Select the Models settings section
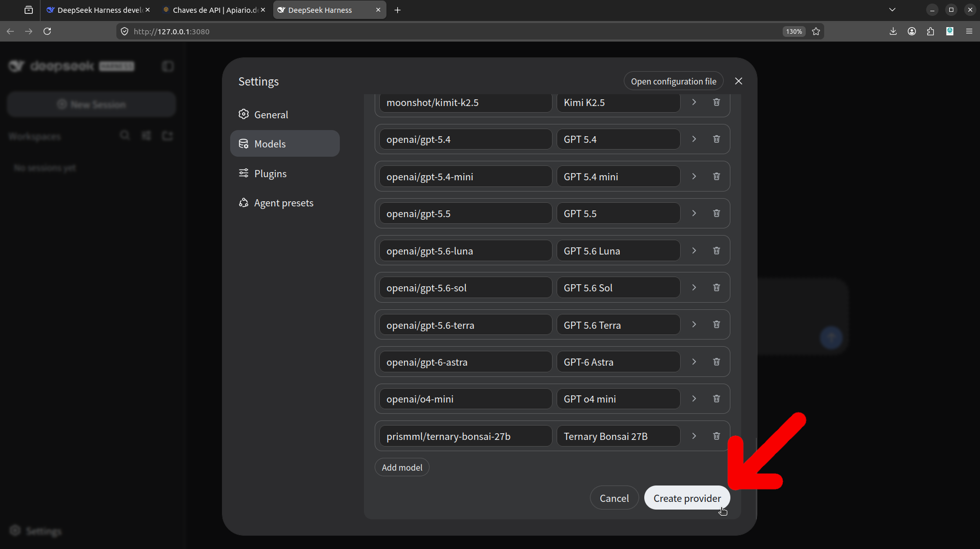 pos(285,143)
